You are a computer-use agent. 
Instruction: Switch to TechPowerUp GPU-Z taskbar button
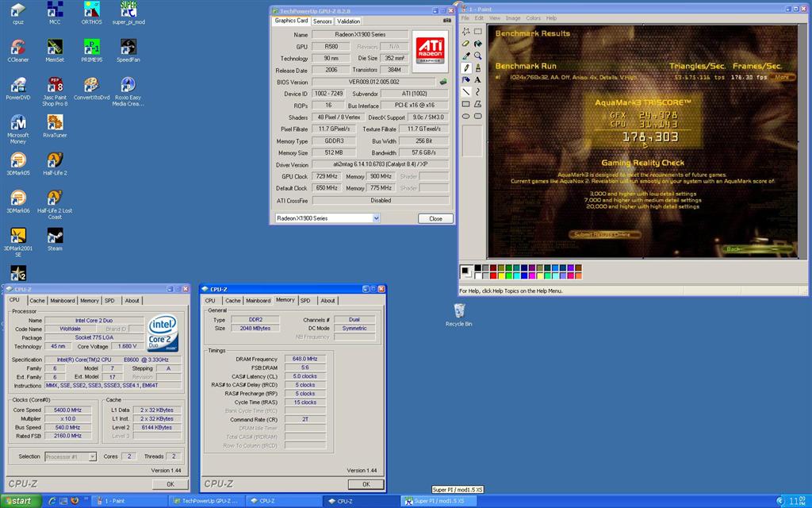point(206,502)
